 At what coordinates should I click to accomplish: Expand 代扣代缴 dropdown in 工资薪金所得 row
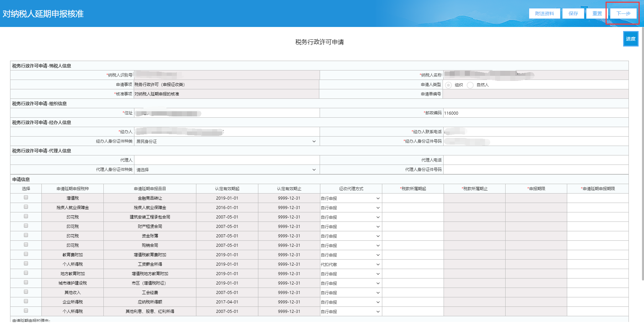(x=351, y=264)
